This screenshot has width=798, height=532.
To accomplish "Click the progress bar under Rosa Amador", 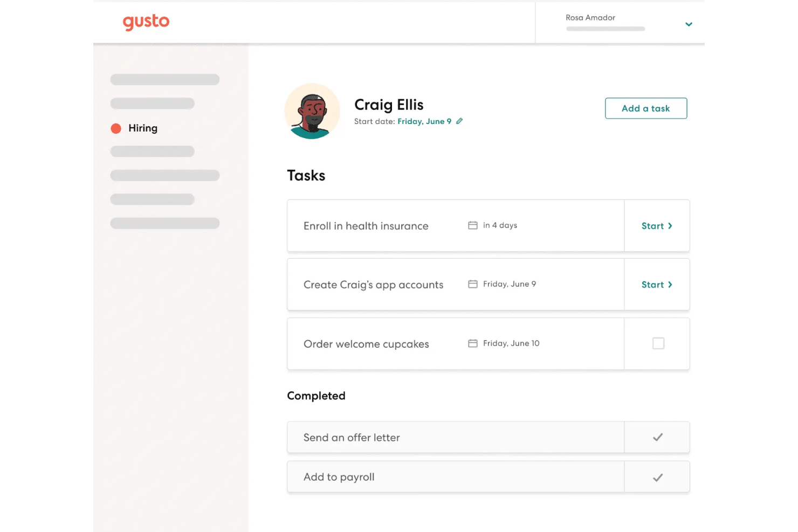I will (x=605, y=29).
